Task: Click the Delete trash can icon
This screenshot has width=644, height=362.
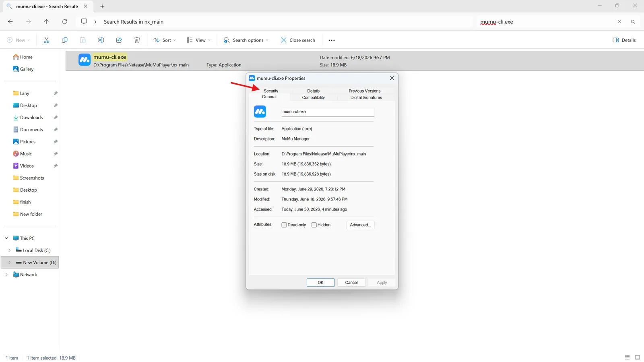Action: pos(137,40)
